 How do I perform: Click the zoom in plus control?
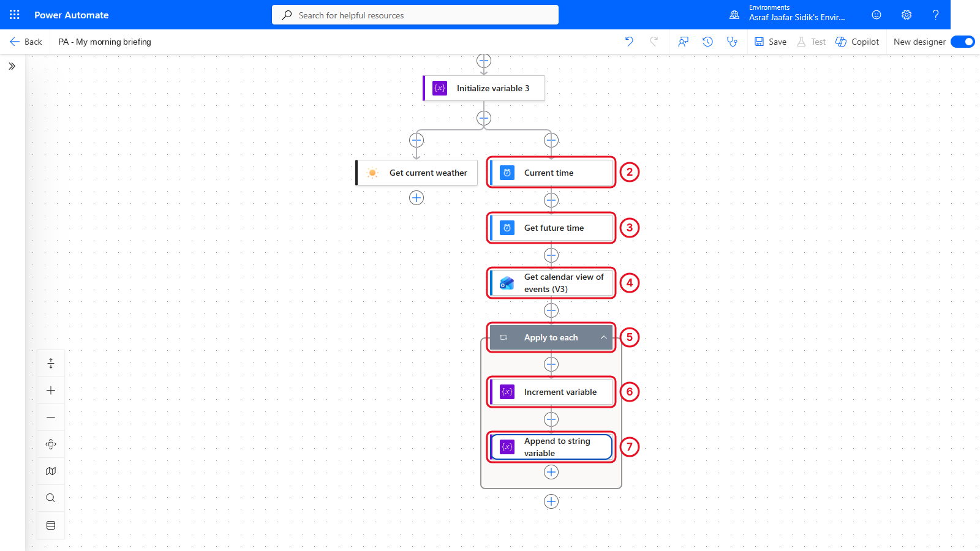coord(51,391)
